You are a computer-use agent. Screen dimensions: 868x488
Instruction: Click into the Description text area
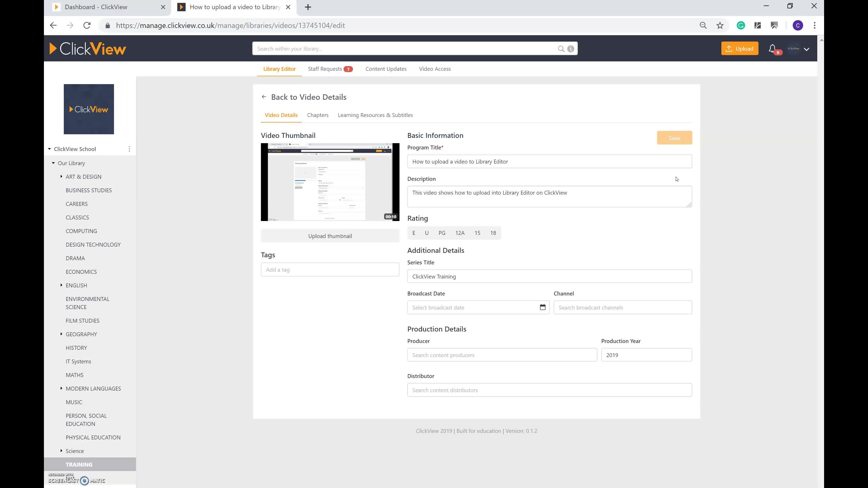coord(550,196)
